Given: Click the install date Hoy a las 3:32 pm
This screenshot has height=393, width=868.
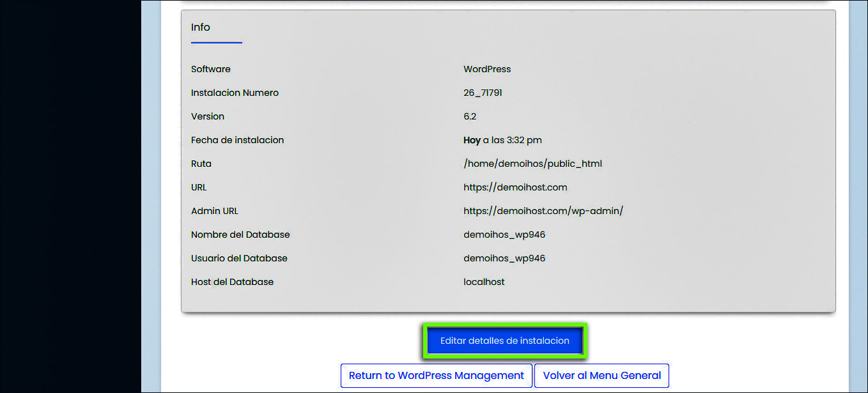Looking at the screenshot, I should [x=502, y=140].
